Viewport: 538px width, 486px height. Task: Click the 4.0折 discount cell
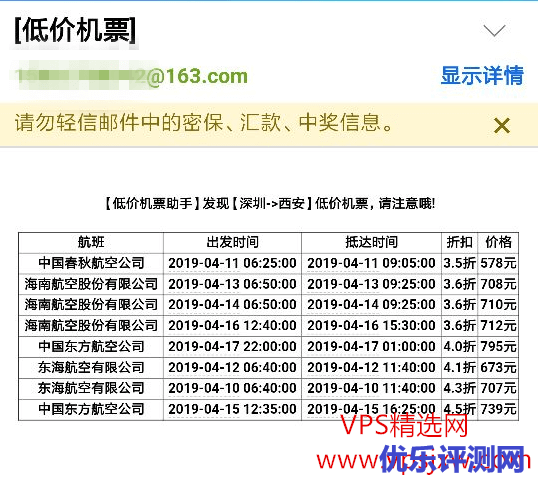(459, 347)
